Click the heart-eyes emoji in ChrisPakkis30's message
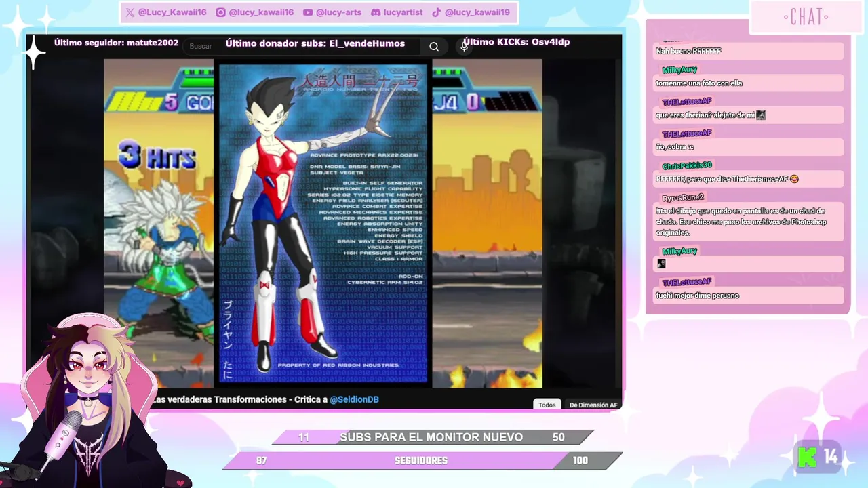Image resolution: width=868 pixels, height=488 pixels. point(794,179)
